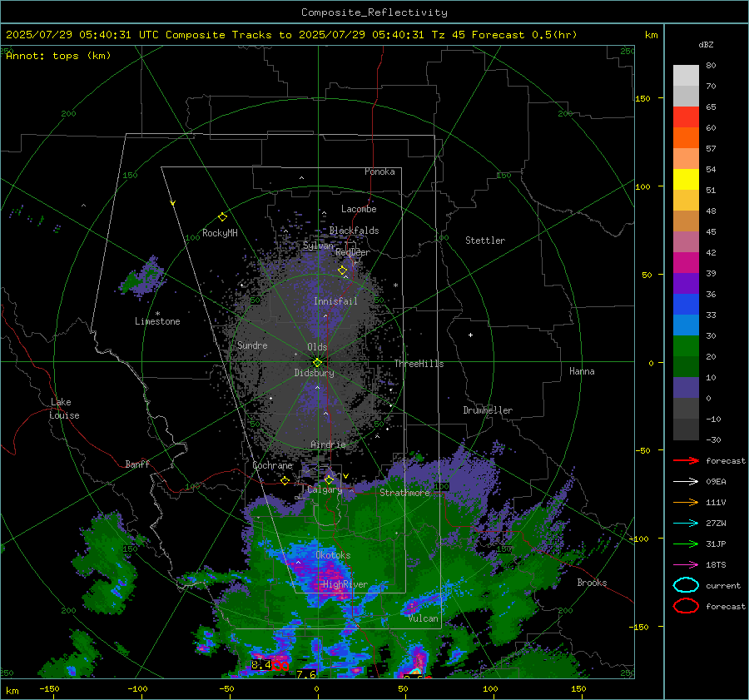Image resolution: width=749 pixels, height=700 pixels.
Task: Click the Composite_Reflectivity title
Action: point(374,12)
